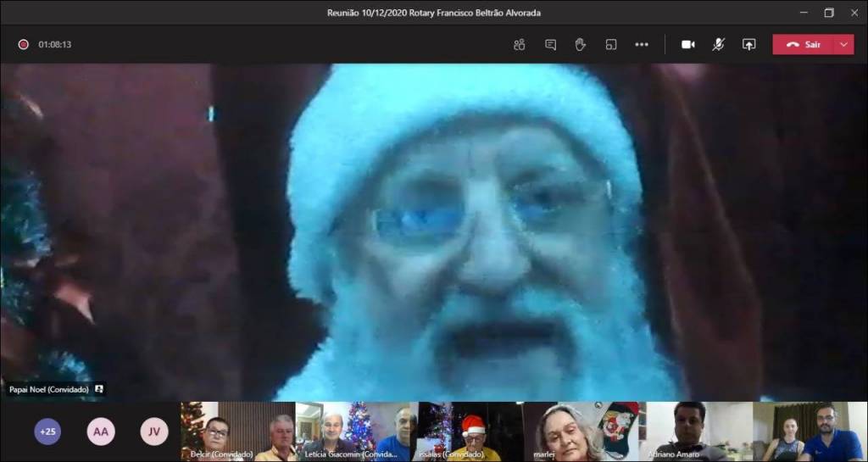Click the Papai Noel name label
Viewport: 868px width, 462px height.
point(49,389)
